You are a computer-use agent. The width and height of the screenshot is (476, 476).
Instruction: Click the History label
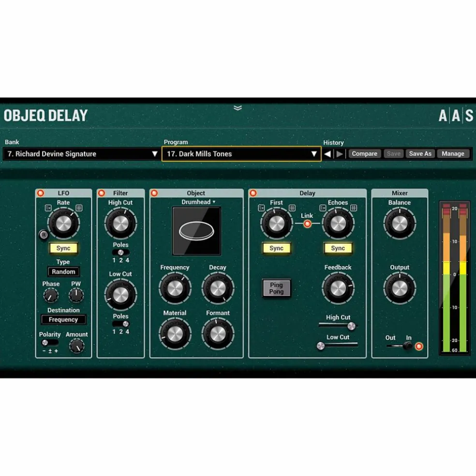333,143
